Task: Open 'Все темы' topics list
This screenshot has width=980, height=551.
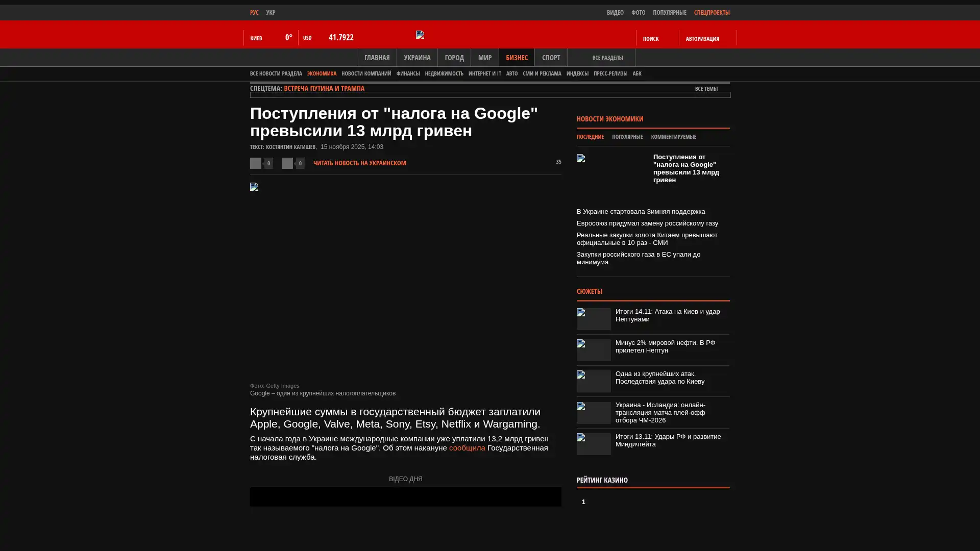Action: pos(706,89)
